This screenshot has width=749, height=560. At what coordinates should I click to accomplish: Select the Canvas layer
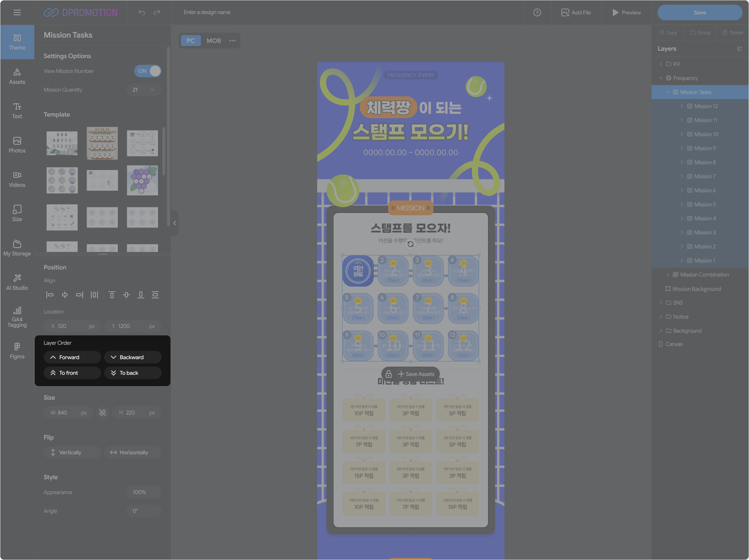[700, 344]
